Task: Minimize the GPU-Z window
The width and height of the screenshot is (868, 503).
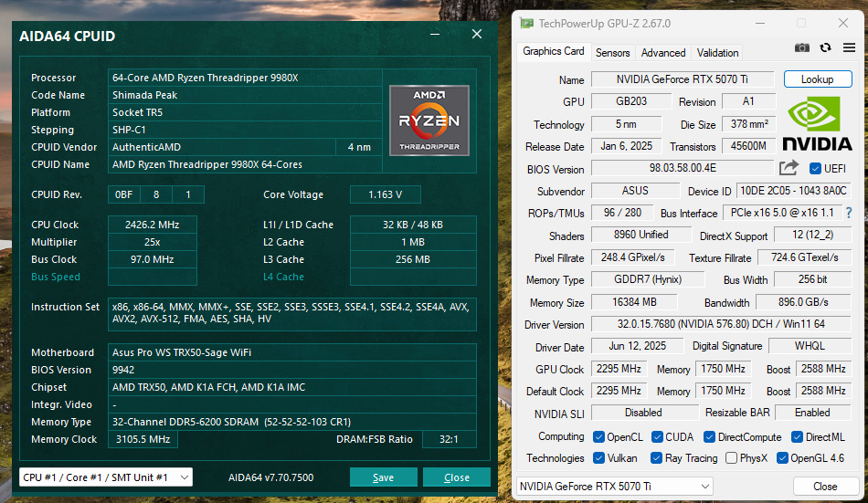Action: [760, 23]
